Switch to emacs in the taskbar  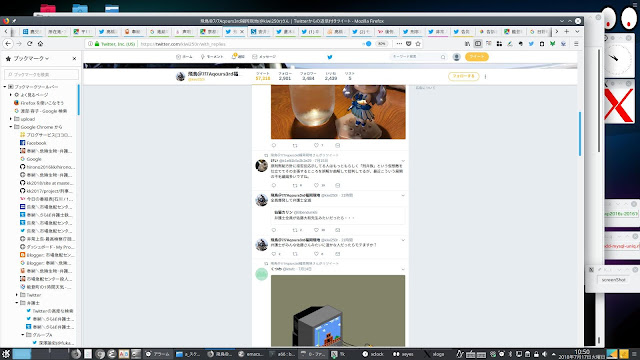[x=251, y=354]
